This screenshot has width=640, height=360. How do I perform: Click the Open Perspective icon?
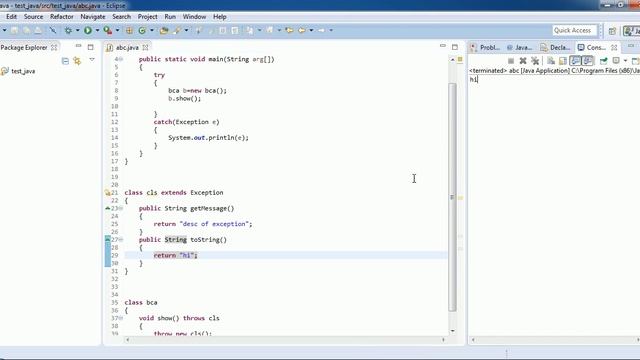click(x=612, y=31)
